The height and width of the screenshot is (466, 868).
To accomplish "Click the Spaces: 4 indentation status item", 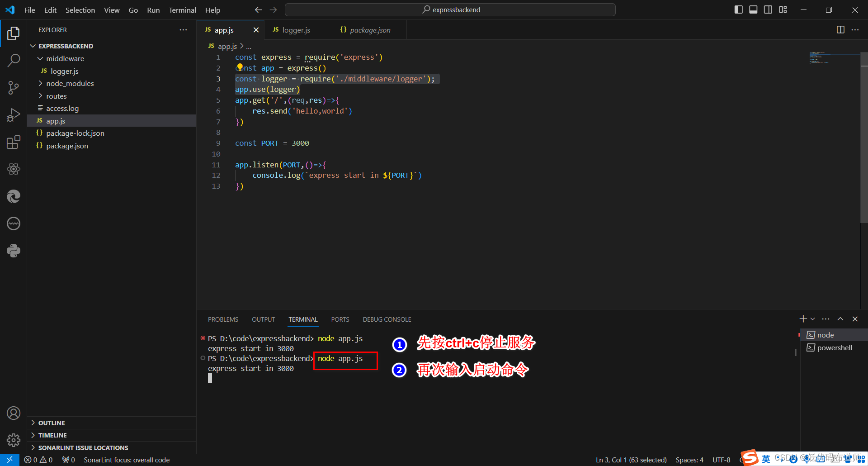I will click(689, 460).
